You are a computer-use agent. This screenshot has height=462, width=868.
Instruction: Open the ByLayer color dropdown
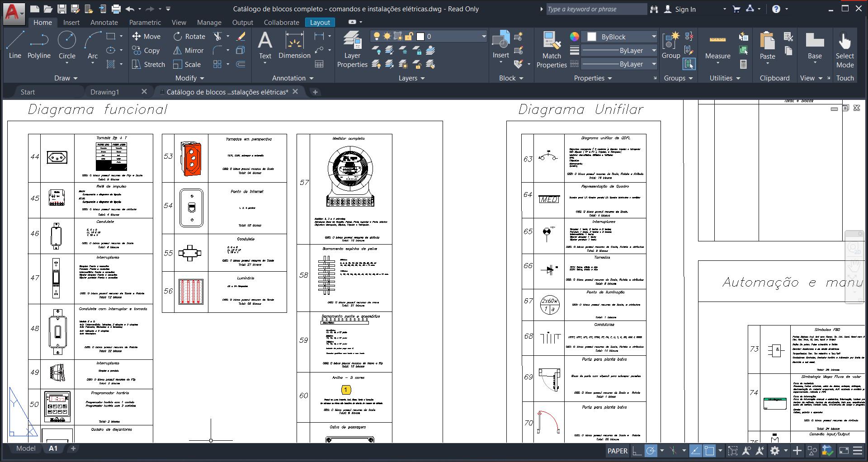coord(619,36)
